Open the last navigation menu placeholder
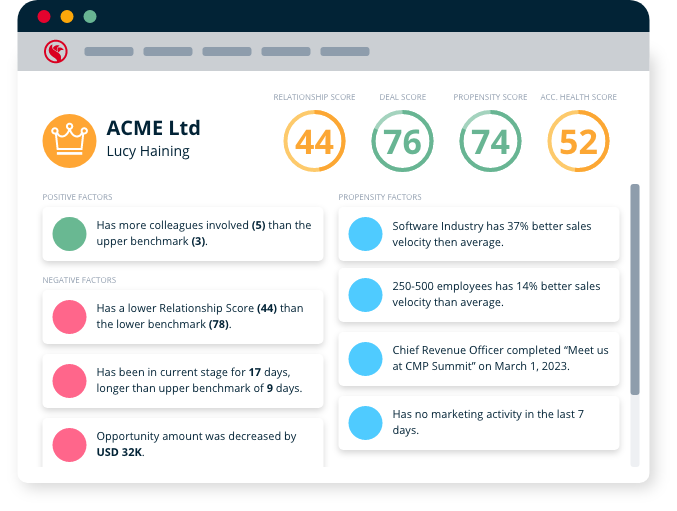 pos(345,52)
